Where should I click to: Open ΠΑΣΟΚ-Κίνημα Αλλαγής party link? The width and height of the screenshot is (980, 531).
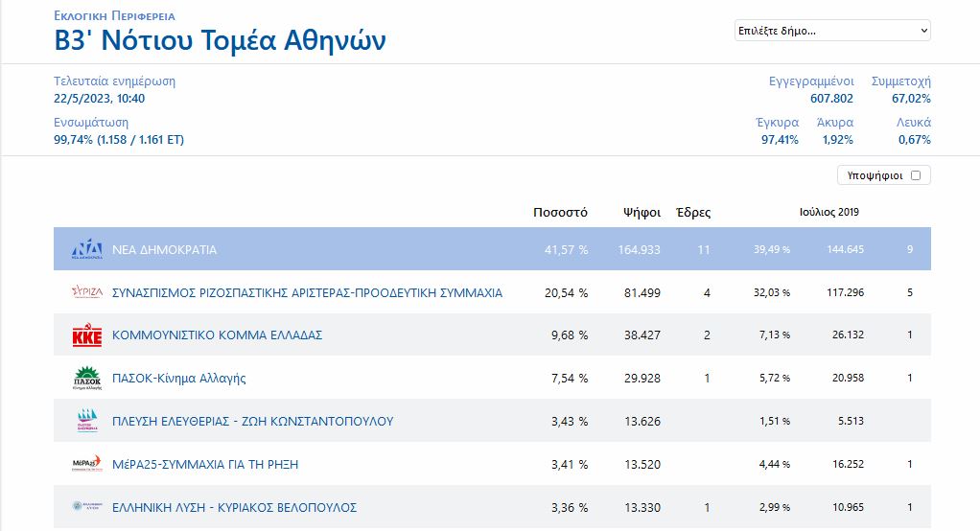pyautogui.click(x=179, y=379)
